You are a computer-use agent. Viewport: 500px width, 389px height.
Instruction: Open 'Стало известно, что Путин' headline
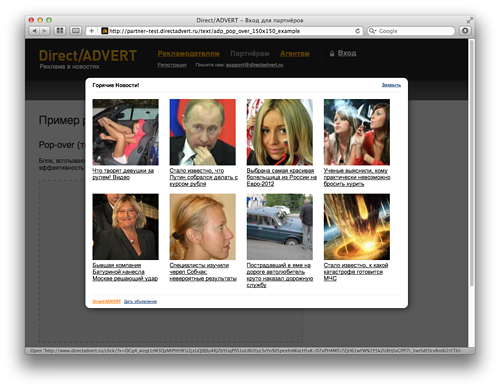click(204, 177)
